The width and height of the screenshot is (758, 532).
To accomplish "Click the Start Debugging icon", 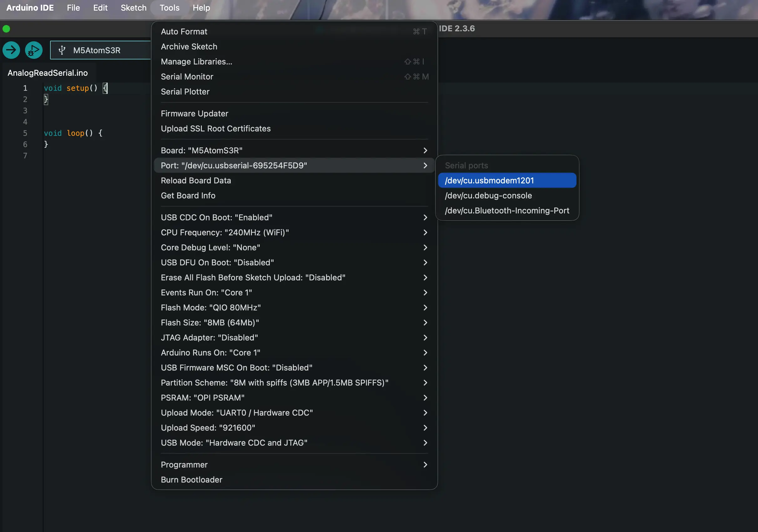I will tap(34, 50).
